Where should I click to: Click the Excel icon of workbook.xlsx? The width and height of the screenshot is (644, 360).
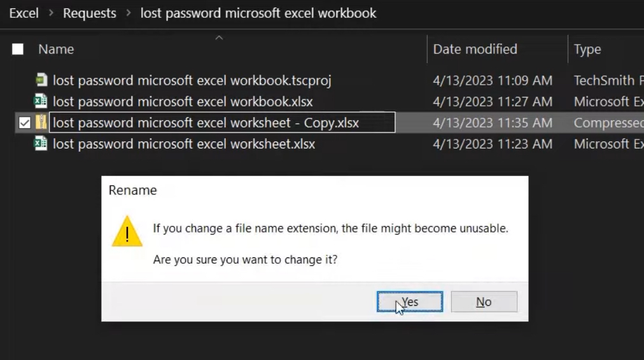(41, 101)
